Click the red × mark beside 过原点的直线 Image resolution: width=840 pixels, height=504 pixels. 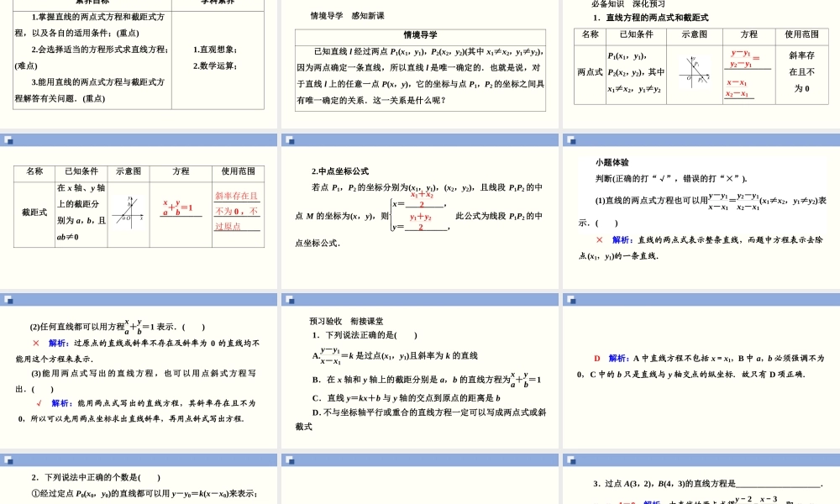click(x=36, y=343)
